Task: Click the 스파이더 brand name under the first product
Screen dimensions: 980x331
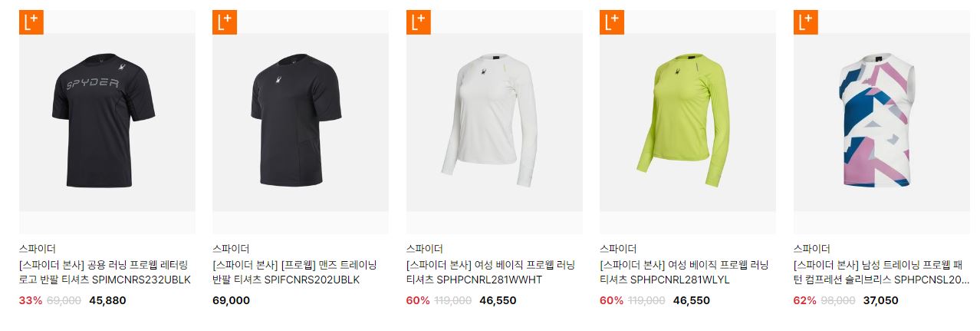Action: pos(37,249)
